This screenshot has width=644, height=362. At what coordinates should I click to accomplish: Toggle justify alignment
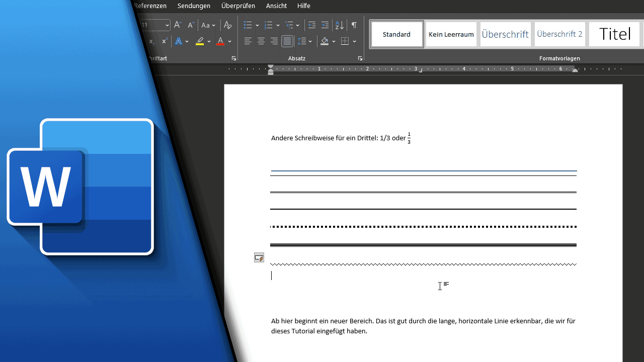click(x=287, y=41)
